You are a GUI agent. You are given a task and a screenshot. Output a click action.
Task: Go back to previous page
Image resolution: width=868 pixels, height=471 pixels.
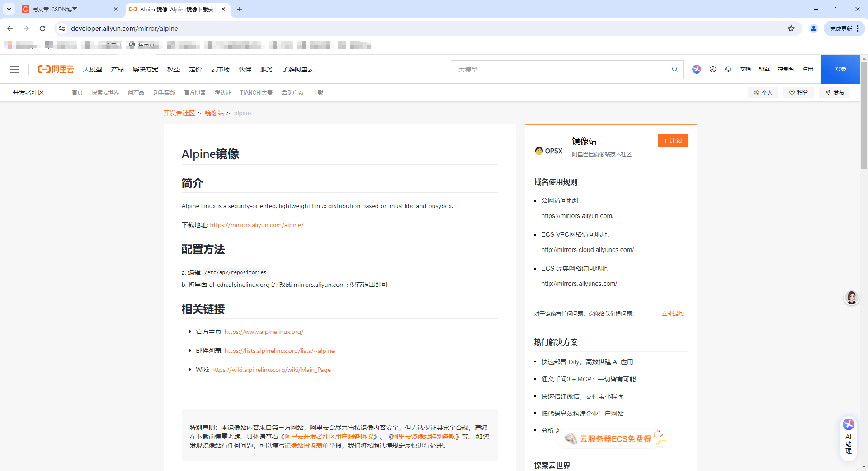click(10, 29)
